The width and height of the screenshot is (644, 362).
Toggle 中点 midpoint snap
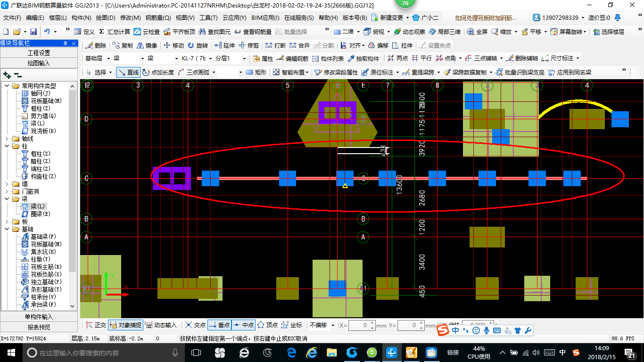243,325
